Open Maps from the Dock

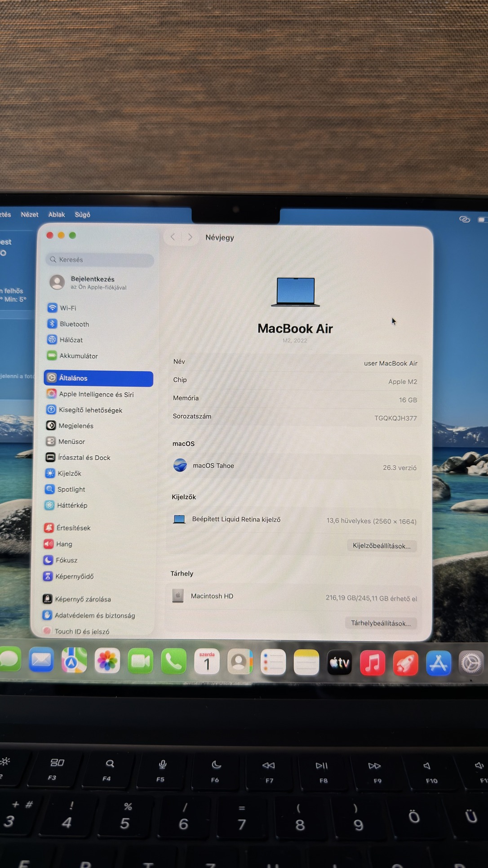click(74, 661)
